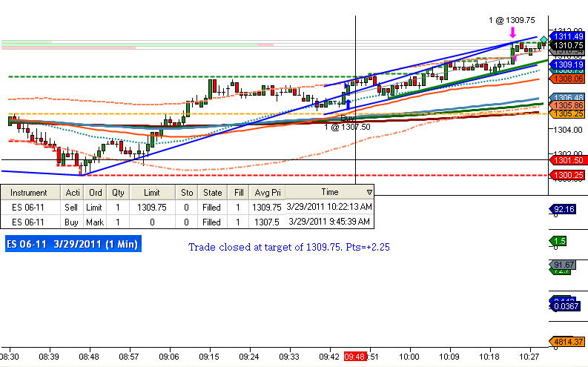Image resolution: width=588 pixels, height=367 pixels.
Task: Click the red 1301.50 price marker
Action: pos(567,160)
